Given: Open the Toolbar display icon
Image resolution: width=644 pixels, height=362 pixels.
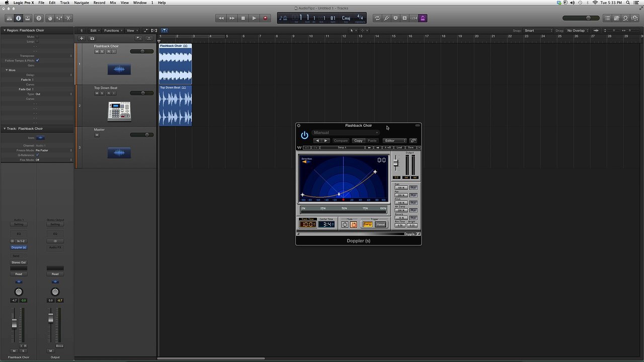Looking at the screenshot, I should pos(28,18).
